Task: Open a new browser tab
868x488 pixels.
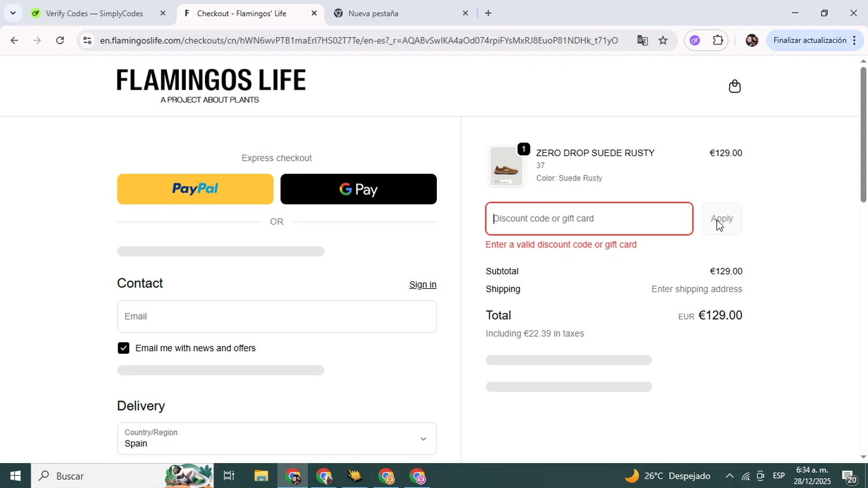Action: tap(488, 13)
